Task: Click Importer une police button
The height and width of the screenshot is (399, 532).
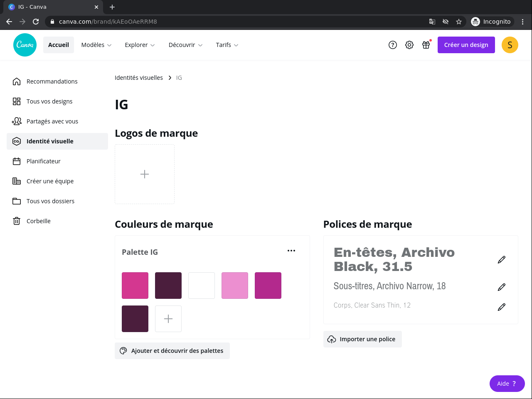Action: tap(362, 339)
